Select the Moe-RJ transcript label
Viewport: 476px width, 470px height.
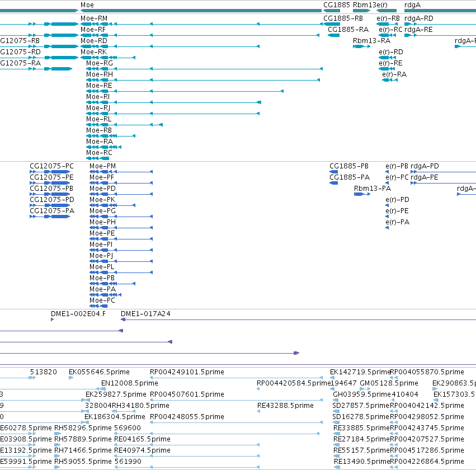(x=98, y=108)
